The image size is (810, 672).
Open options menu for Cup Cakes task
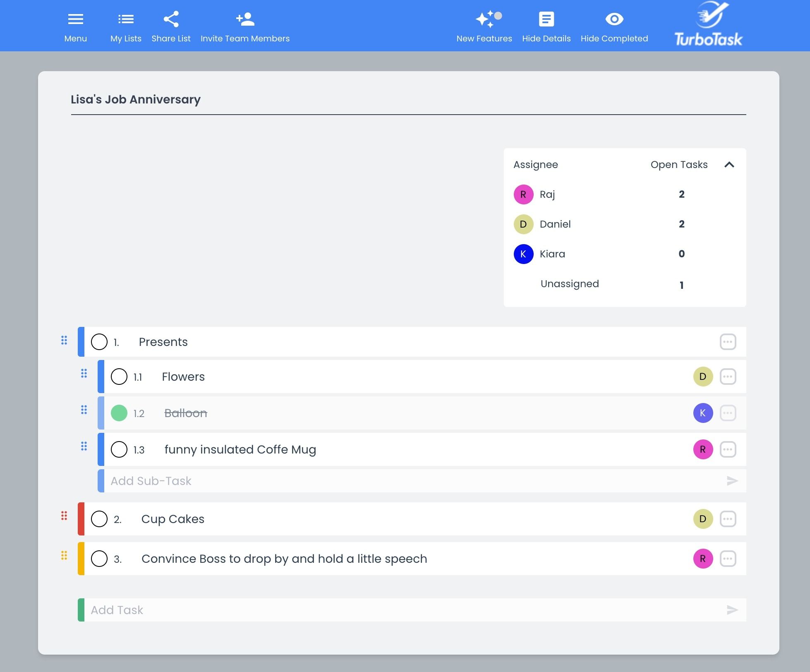coord(728,518)
